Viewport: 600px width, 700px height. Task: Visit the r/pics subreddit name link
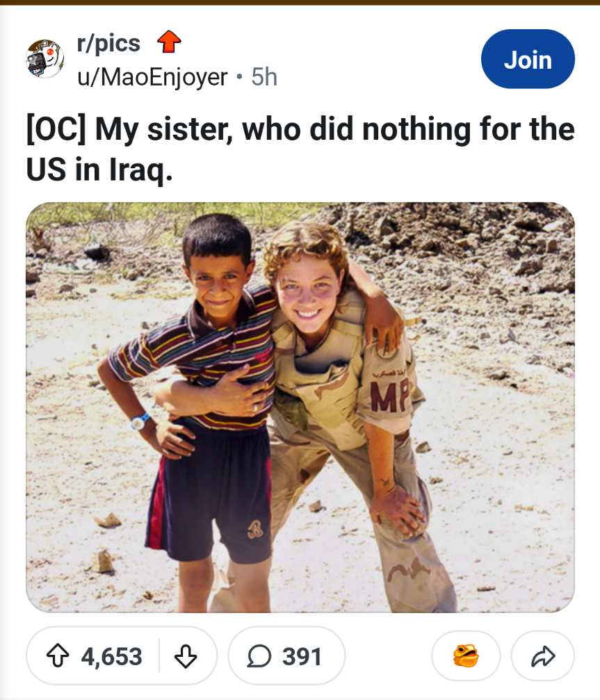click(x=108, y=43)
